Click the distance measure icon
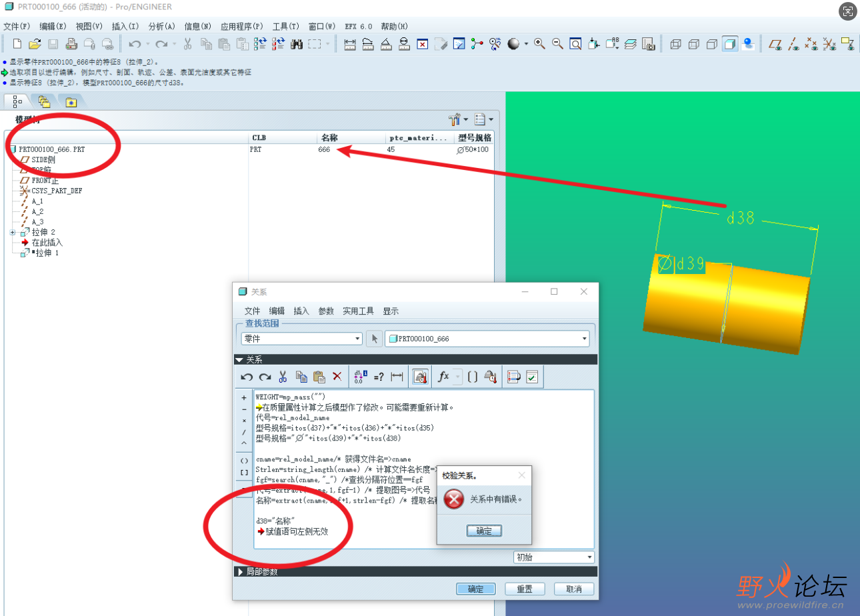 [350, 44]
